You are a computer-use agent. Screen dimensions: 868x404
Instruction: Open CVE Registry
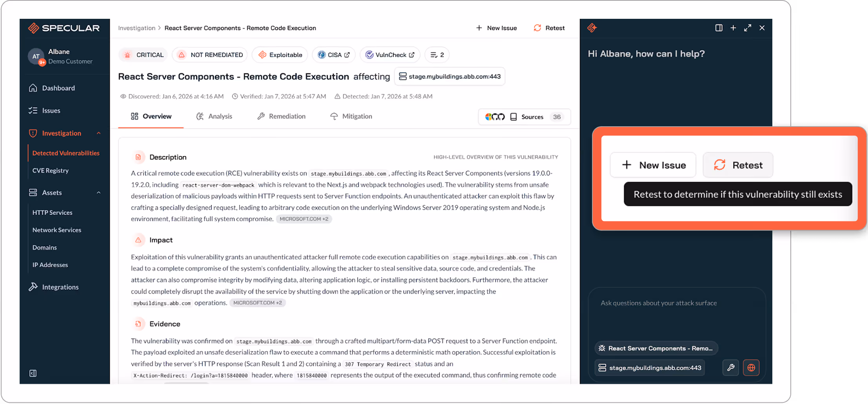tap(50, 170)
